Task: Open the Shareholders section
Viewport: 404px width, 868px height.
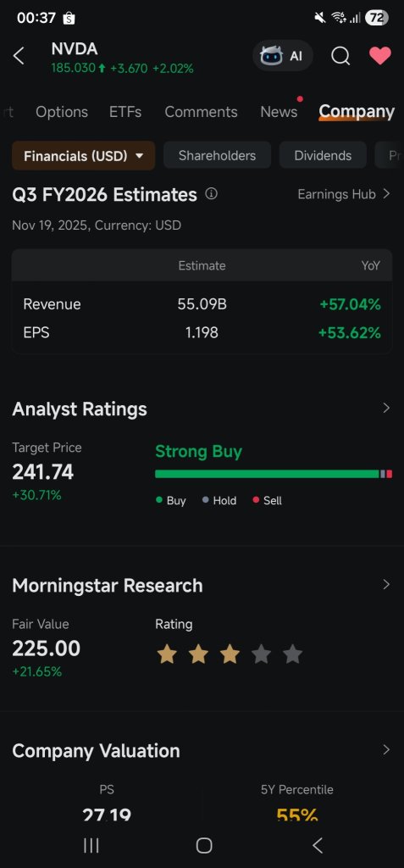Action: click(x=217, y=156)
